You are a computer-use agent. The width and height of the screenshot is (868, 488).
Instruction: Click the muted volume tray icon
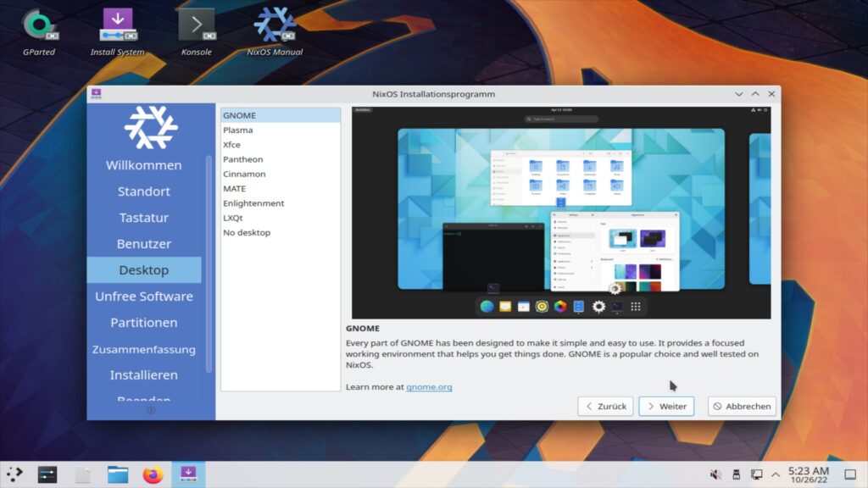715,474
